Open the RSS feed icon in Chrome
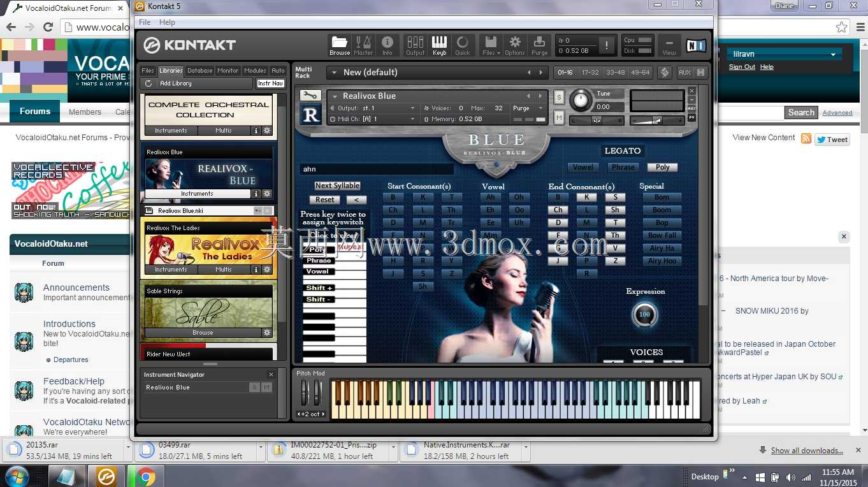The width and height of the screenshot is (868, 487). click(x=806, y=138)
